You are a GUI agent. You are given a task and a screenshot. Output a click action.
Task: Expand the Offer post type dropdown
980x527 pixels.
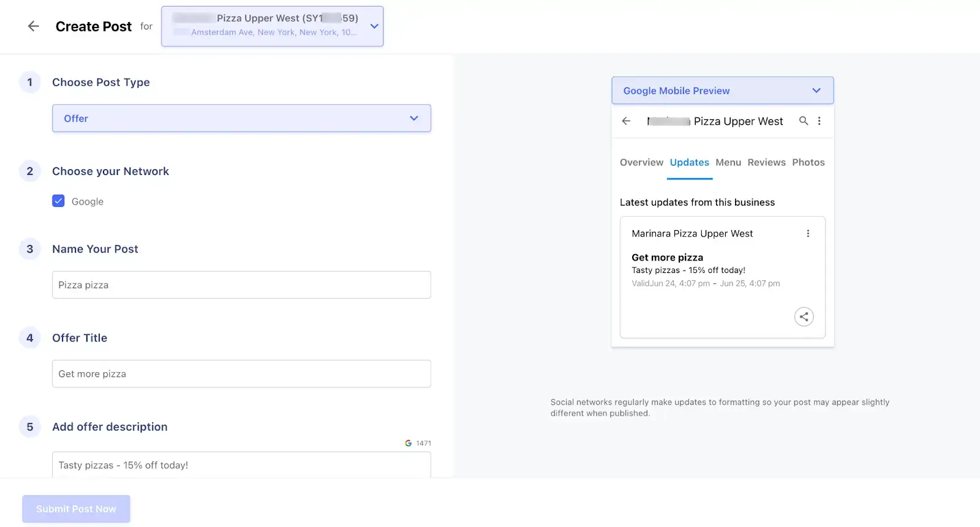pyautogui.click(x=241, y=118)
